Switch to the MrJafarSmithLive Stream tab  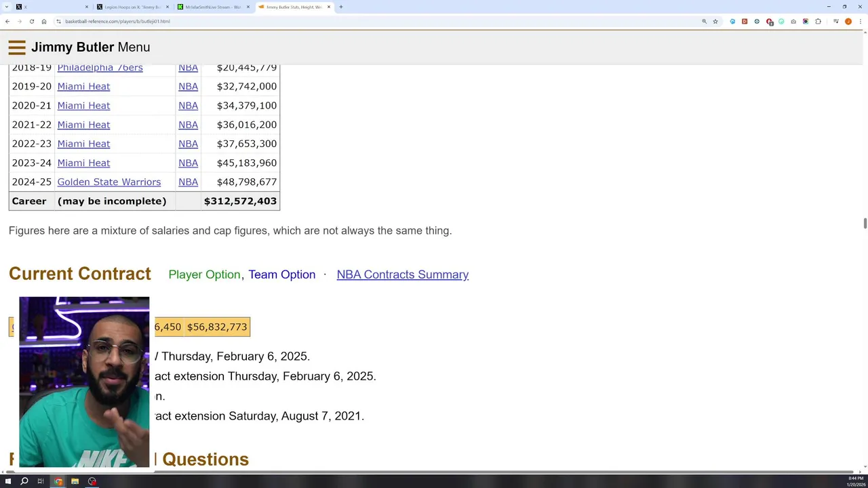click(213, 7)
